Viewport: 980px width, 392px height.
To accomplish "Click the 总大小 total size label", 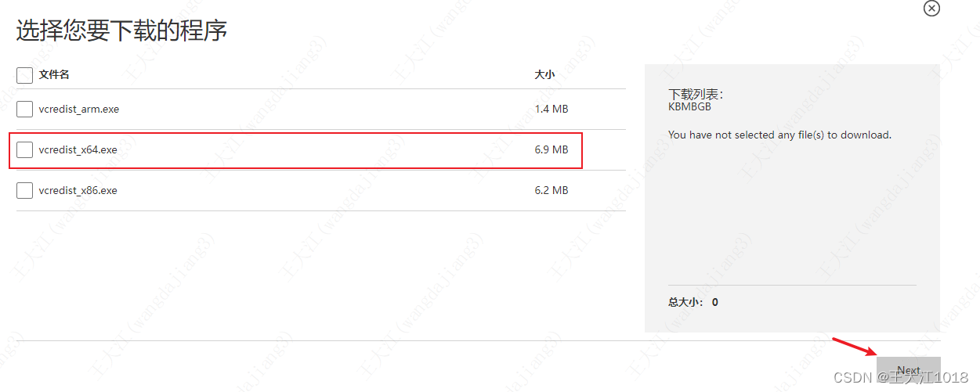I will (686, 301).
